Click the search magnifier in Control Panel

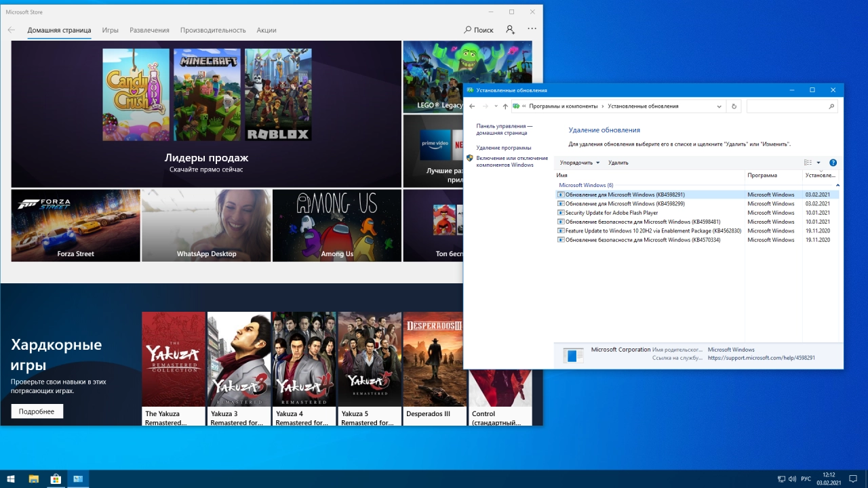(831, 106)
